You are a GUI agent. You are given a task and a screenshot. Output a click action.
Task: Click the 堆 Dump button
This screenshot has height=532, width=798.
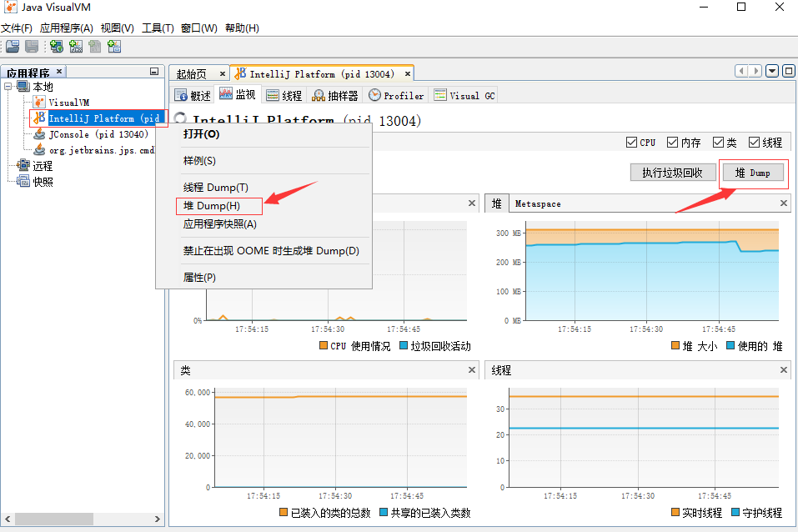pyautogui.click(x=753, y=173)
